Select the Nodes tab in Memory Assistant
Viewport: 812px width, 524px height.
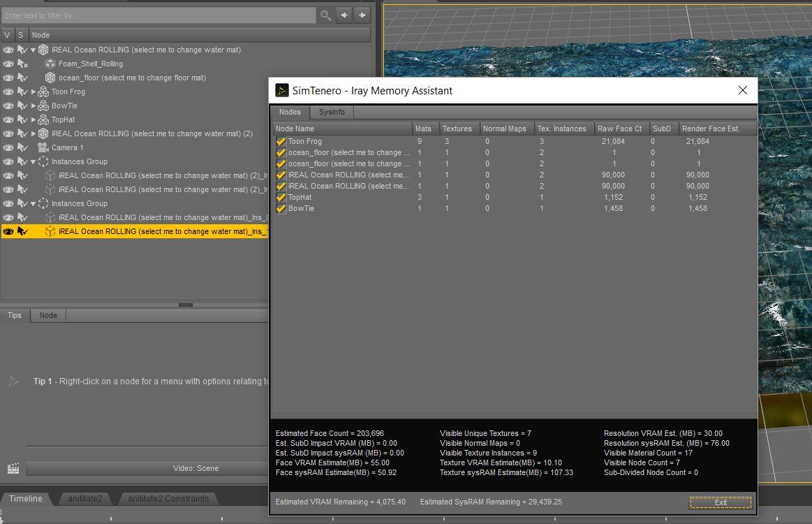point(290,112)
